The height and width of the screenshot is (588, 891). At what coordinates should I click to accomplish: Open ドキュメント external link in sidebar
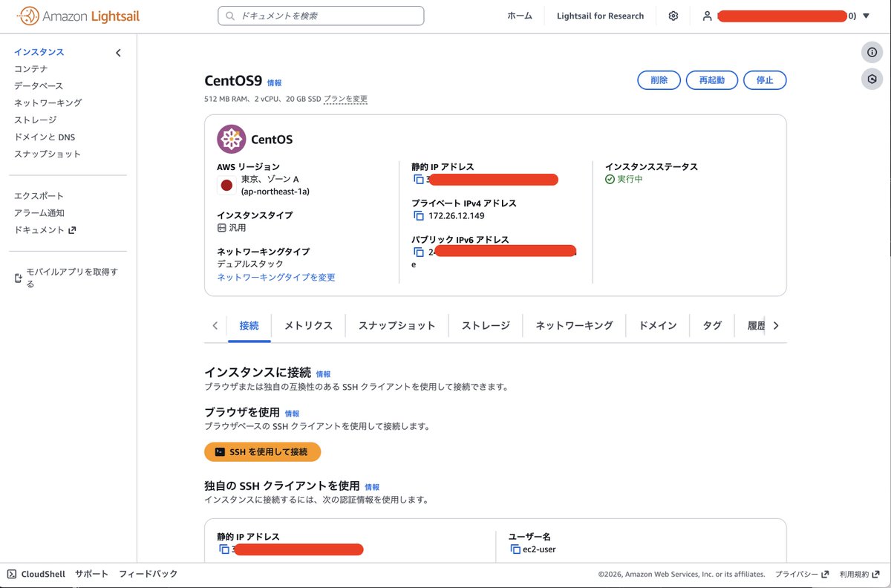pos(45,230)
